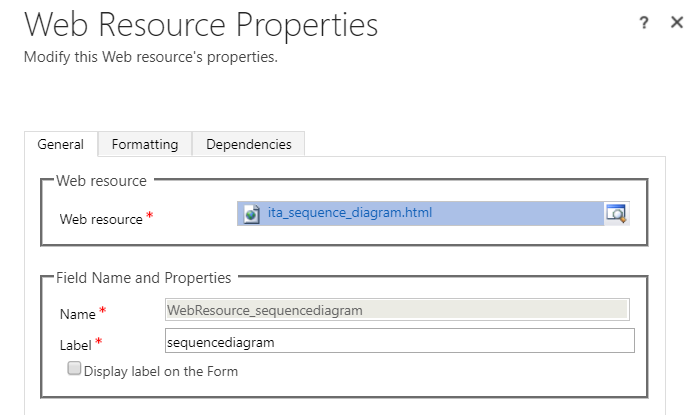
Task: Click the 'Display label on the Form' text
Action: click(x=160, y=371)
